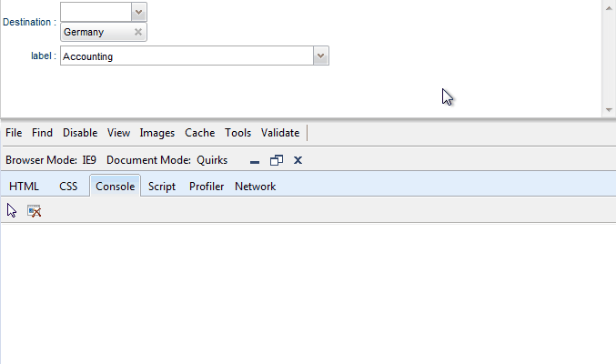The width and height of the screenshot is (616, 364).
Task: Open the Tools menu
Action: 238,133
